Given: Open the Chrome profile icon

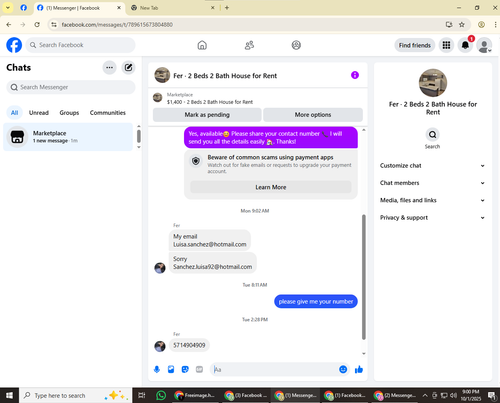Looking at the screenshot, I should point(481,25).
